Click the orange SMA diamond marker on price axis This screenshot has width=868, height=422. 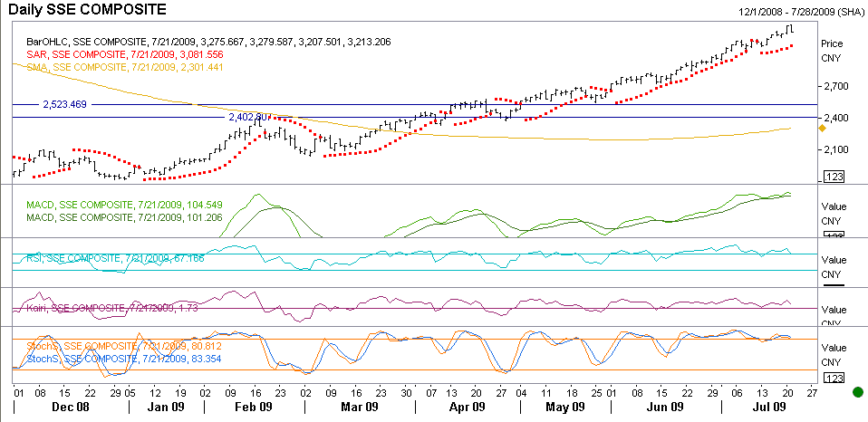[x=822, y=129]
